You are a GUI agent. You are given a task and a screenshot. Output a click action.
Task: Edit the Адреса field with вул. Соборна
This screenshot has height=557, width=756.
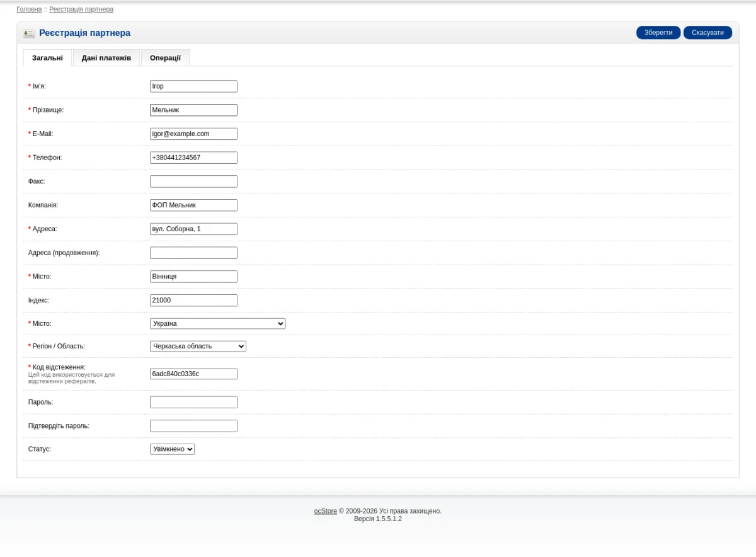click(193, 229)
